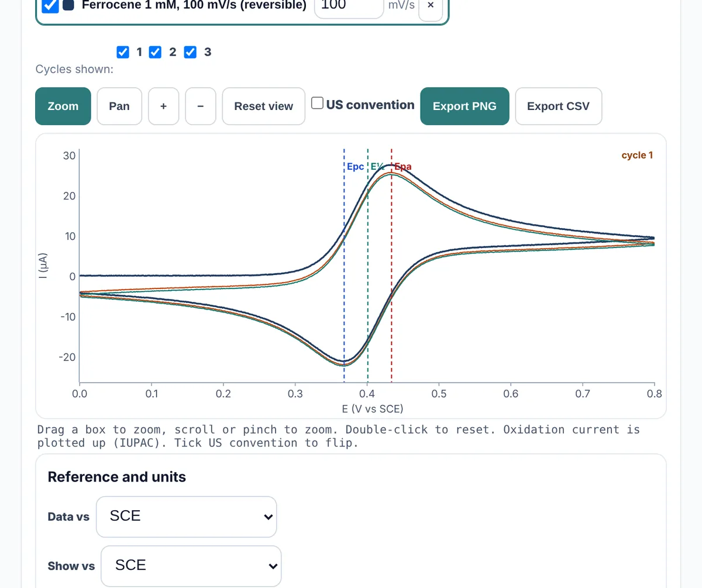Open the Show vs reference dropdown
This screenshot has height=588, width=702.
[x=191, y=566]
